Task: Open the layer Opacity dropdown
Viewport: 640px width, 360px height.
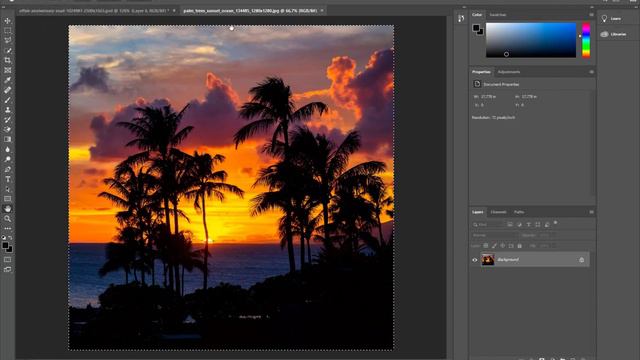Action: [546, 236]
